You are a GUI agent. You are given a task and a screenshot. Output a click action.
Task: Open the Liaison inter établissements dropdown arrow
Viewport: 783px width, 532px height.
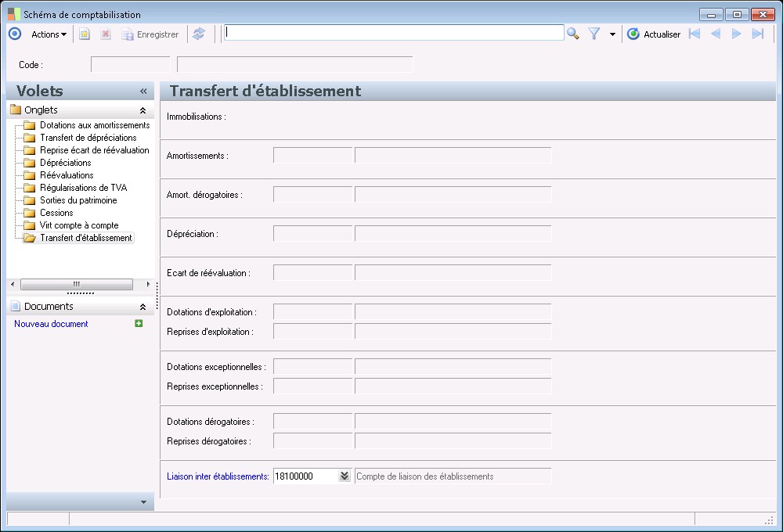[x=345, y=476]
